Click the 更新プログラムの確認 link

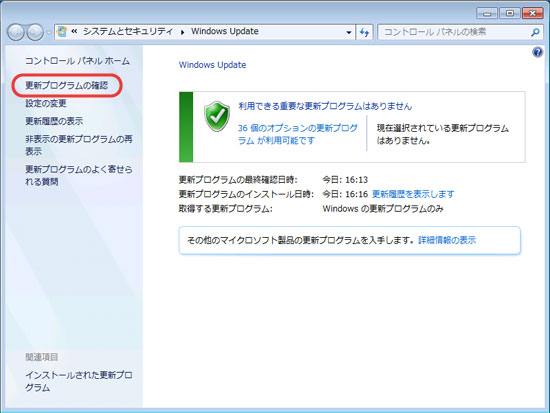(67, 85)
